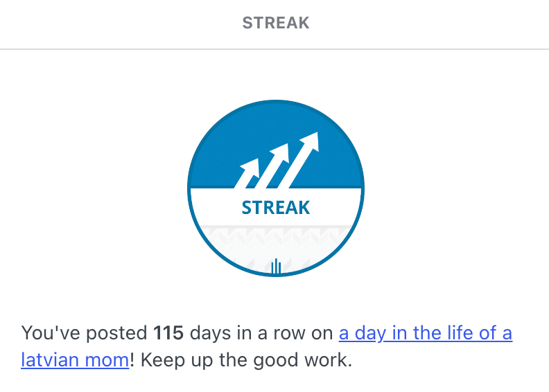549x392 pixels.
Task: Click the small bars mark at the badge bottom
Action: pyautogui.click(x=275, y=266)
